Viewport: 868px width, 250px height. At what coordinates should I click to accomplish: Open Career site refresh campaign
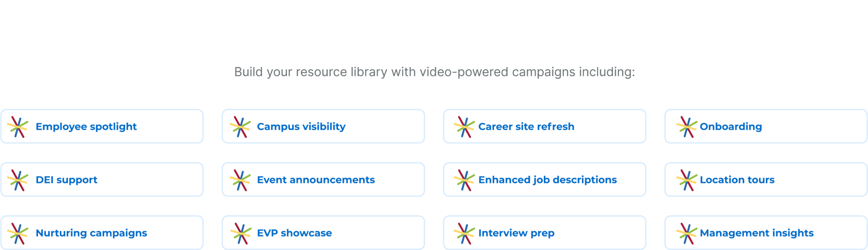pyautogui.click(x=545, y=126)
